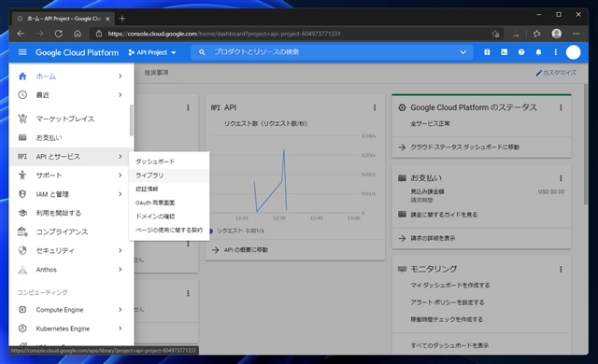
Task: Click the Google account avatar circle
Action: (x=573, y=52)
